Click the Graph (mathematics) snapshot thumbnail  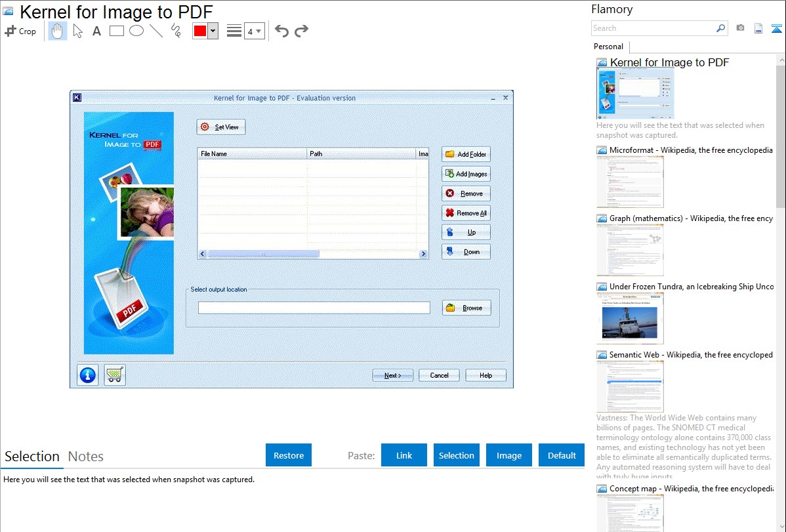pos(630,250)
